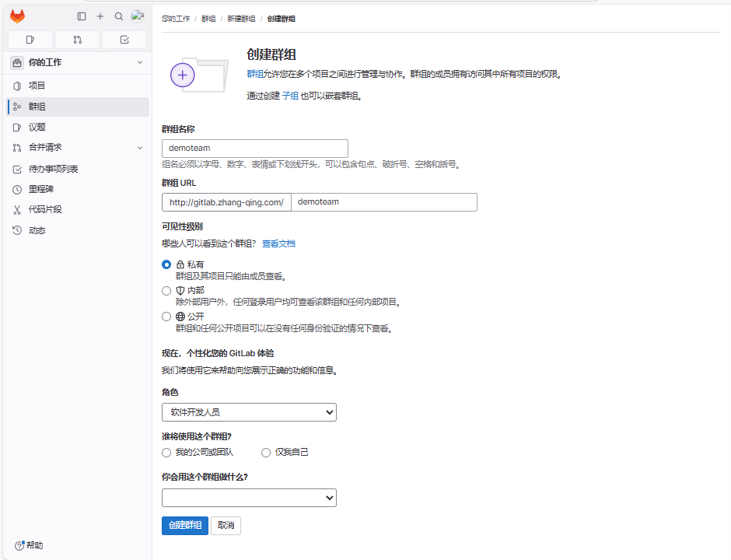This screenshot has height=560, width=731.
Task: Open 动态 in sidebar
Action: tap(79, 230)
